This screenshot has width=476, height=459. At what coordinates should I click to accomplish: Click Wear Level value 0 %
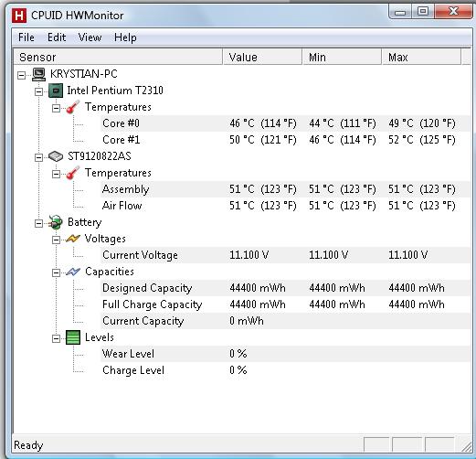coord(238,354)
